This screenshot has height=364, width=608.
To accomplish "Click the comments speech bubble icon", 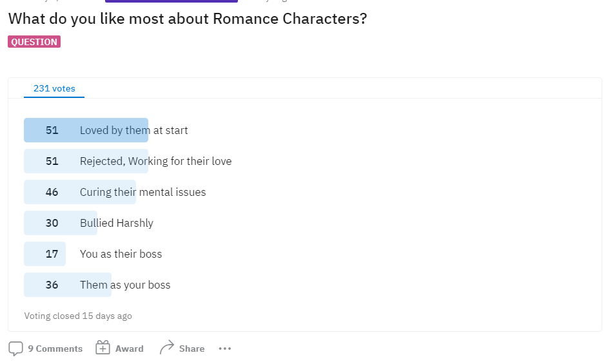I will (x=16, y=349).
